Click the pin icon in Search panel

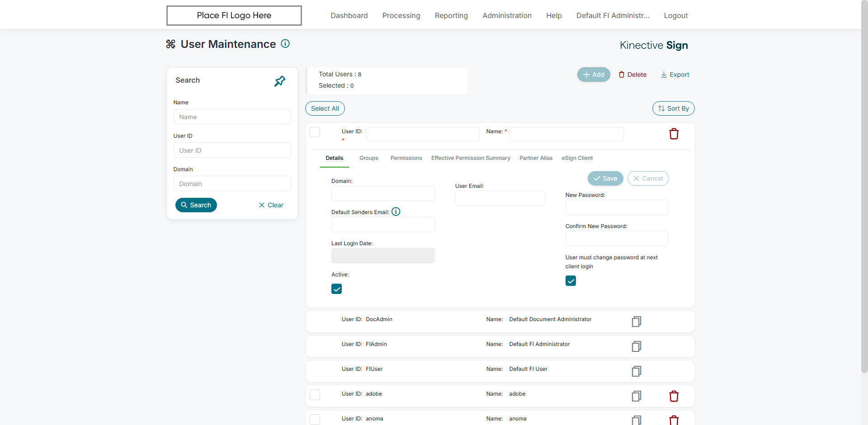click(280, 81)
